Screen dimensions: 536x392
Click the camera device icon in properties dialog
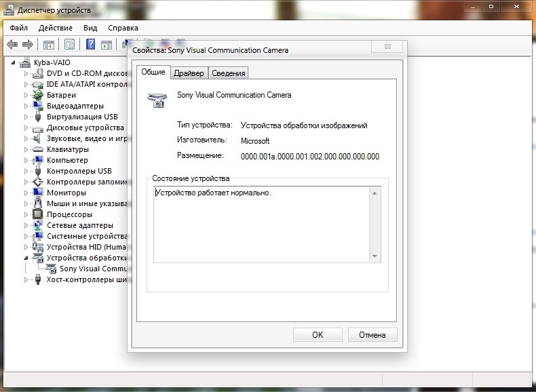pos(157,100)
